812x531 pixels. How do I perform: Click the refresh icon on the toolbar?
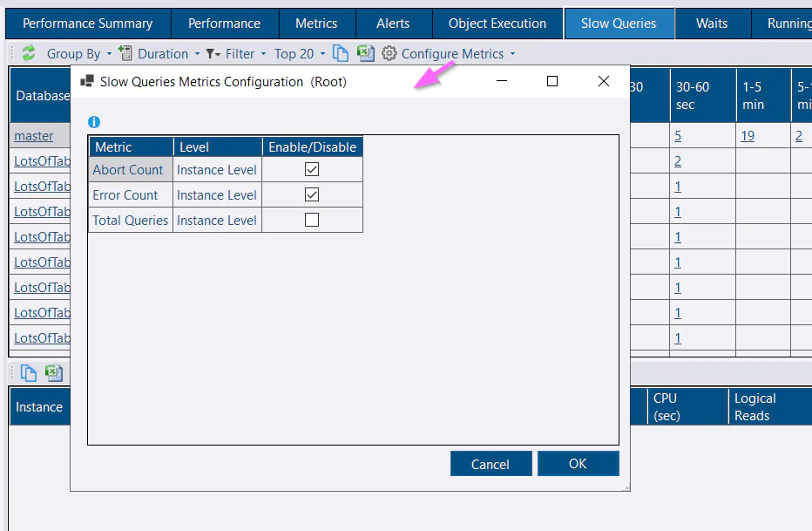click(x=28, y=53)
